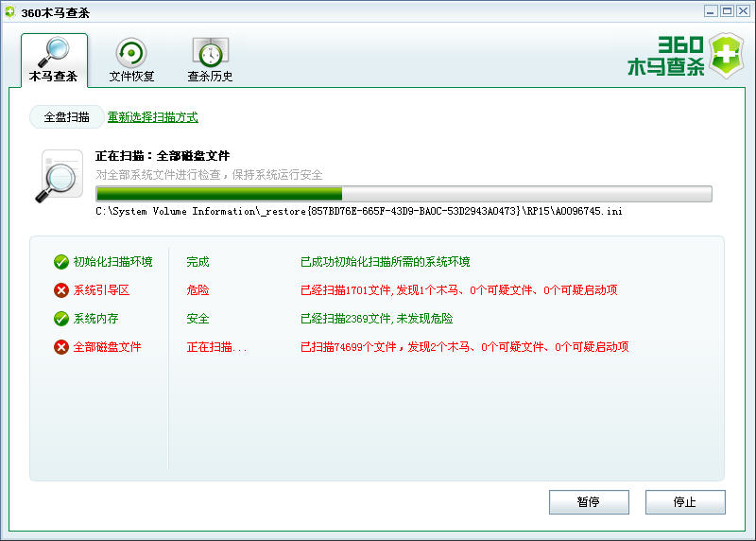Click the 全盘扫描 scan mode label
Screen dimensions: 756x541
point(66,116)
